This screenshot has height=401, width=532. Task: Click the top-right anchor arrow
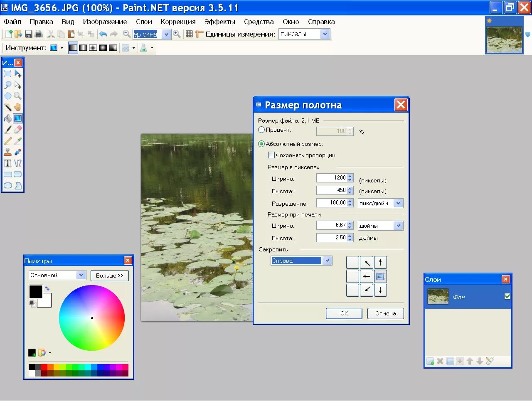click(380, 263)
